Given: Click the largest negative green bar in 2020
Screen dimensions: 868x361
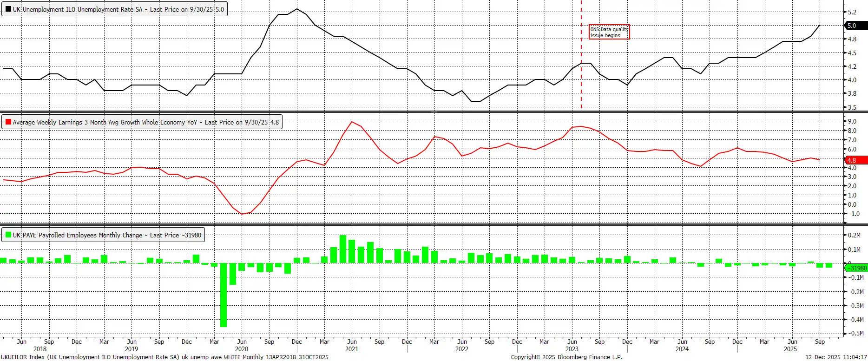Looking at the screenshot, I should (x=224, y=295).
